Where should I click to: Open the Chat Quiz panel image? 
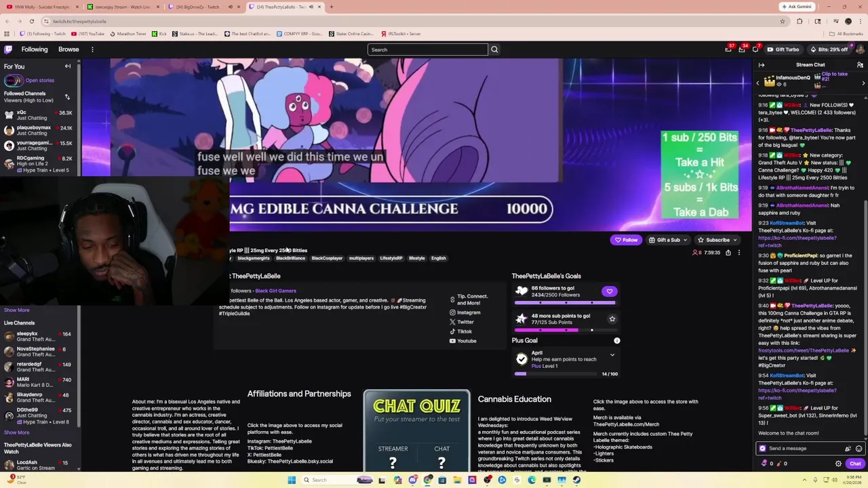[416, 430]
